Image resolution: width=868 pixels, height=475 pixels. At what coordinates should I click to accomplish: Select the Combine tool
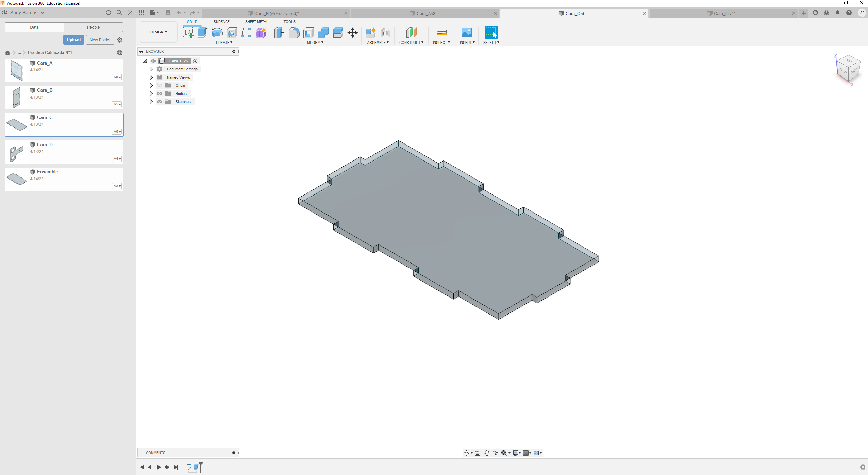(x=323, y=33)
